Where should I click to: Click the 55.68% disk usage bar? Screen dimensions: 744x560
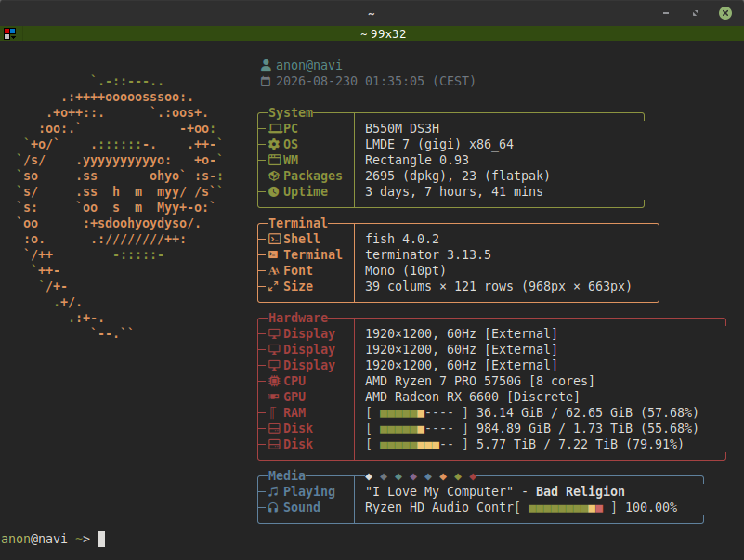point(417,429)
